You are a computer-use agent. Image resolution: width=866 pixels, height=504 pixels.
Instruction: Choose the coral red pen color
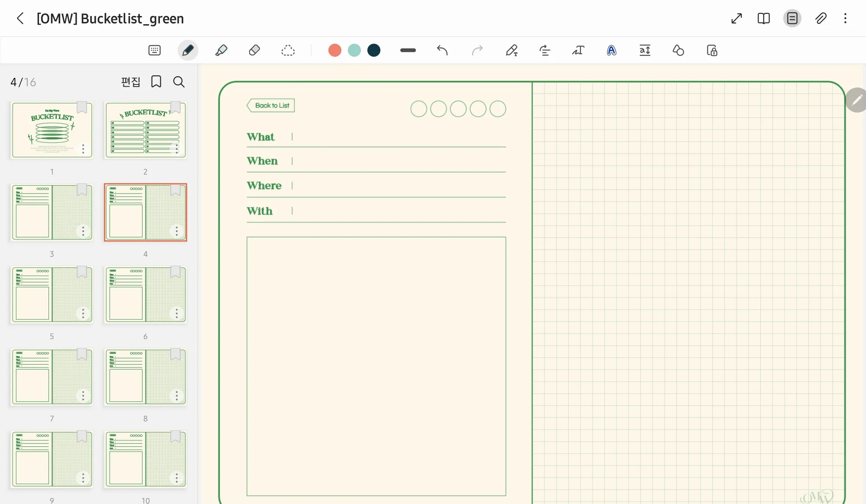pyautogui.click(x=334, y=50)
